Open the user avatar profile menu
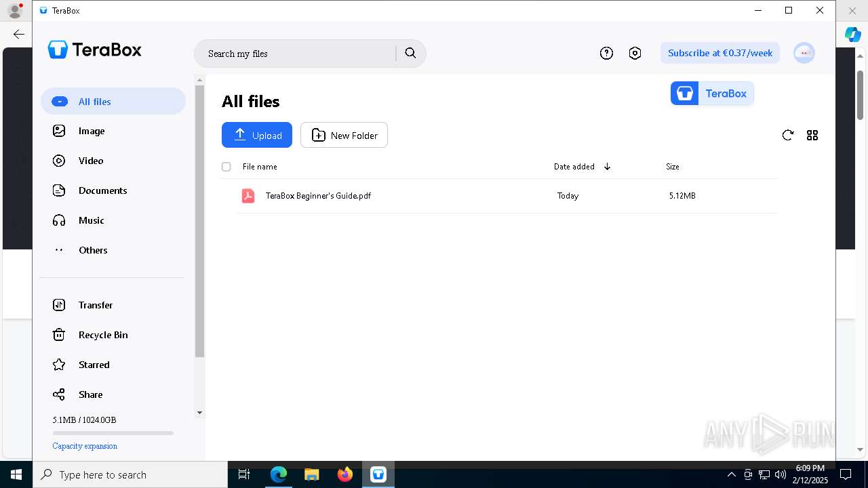Viewport: 868px width, 488px height. (804, 53)
